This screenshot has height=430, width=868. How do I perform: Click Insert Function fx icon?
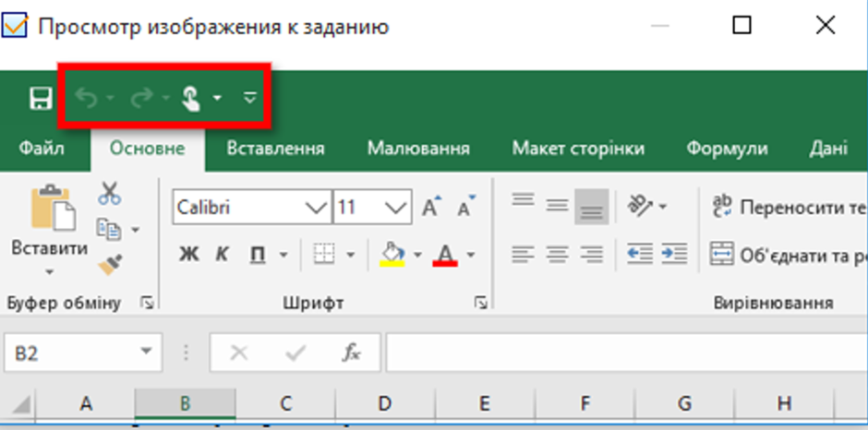pos(351,352)
